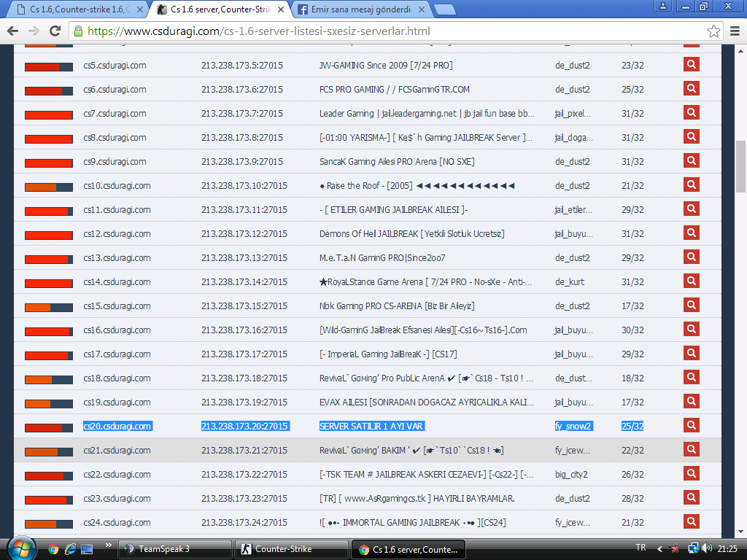
Task: Click IP '213.238.173.10:27015'
Action: (x=244, y=186)
